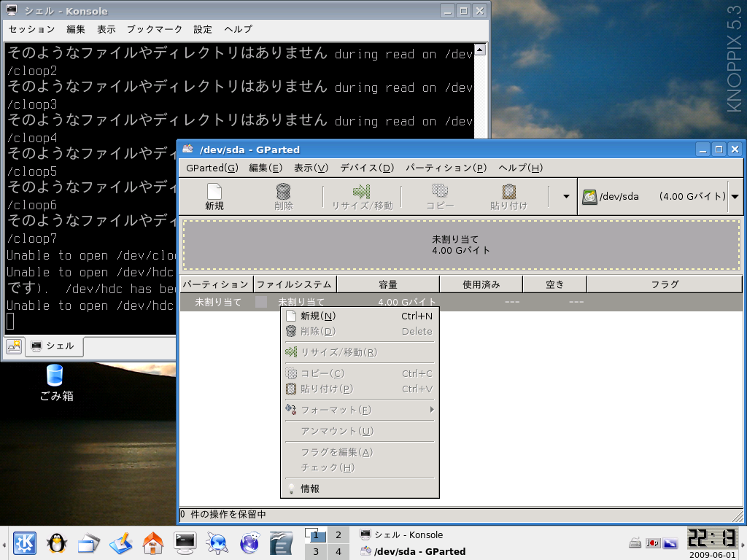Click the 使用済み column header
The width and height of the screenshot is (747, 560).
pos(481,284)
